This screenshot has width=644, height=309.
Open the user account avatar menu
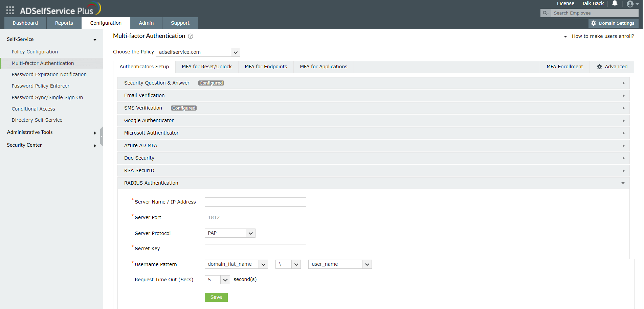[632, 4]
